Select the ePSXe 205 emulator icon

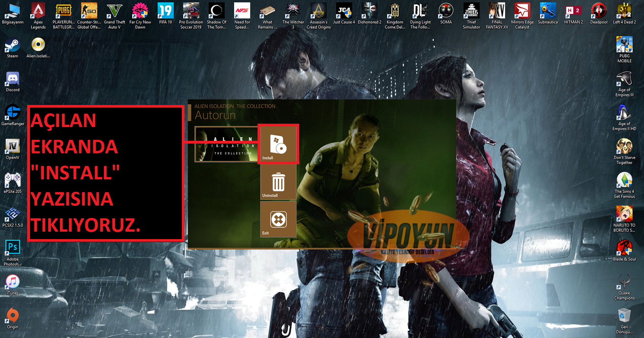point(13,183)
